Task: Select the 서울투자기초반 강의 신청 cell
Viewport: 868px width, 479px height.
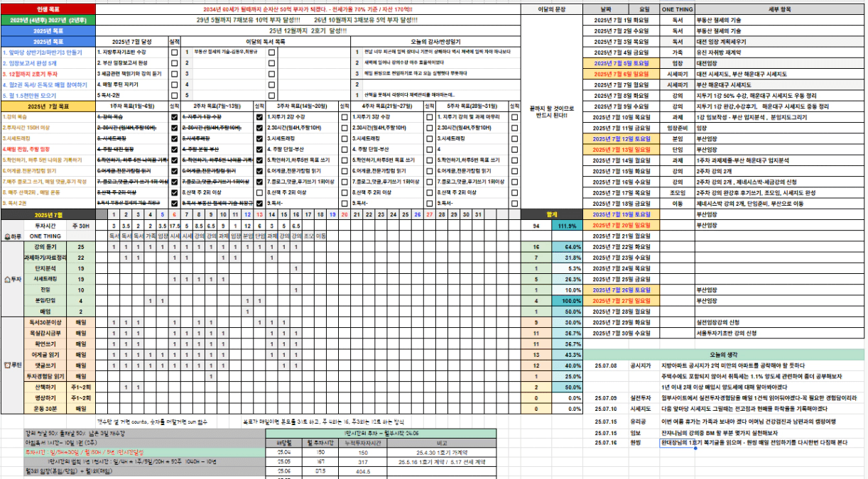Action: [x=781, y=333]
